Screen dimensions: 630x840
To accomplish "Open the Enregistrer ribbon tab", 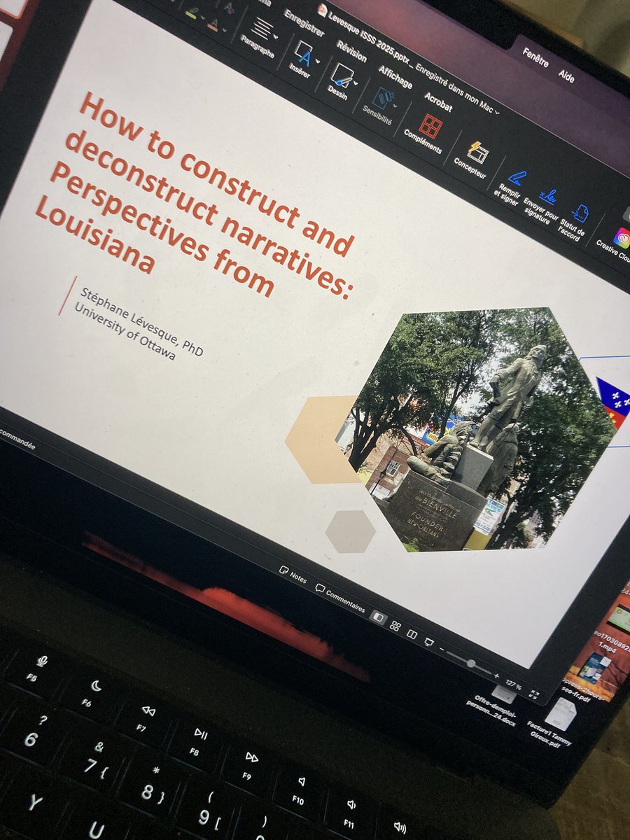I will [304, 23].
